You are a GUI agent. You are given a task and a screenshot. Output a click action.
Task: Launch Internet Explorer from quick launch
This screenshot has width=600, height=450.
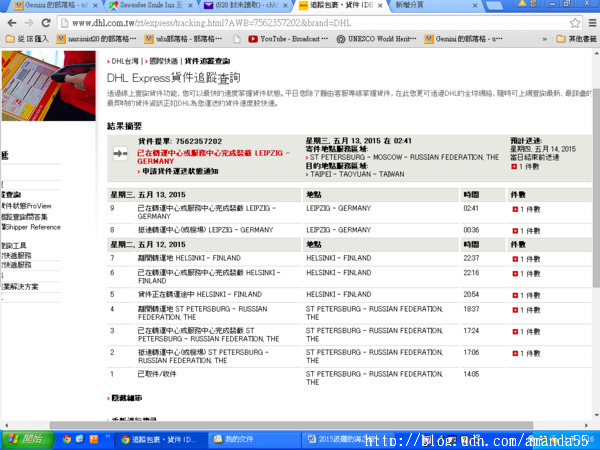point(80,439)
